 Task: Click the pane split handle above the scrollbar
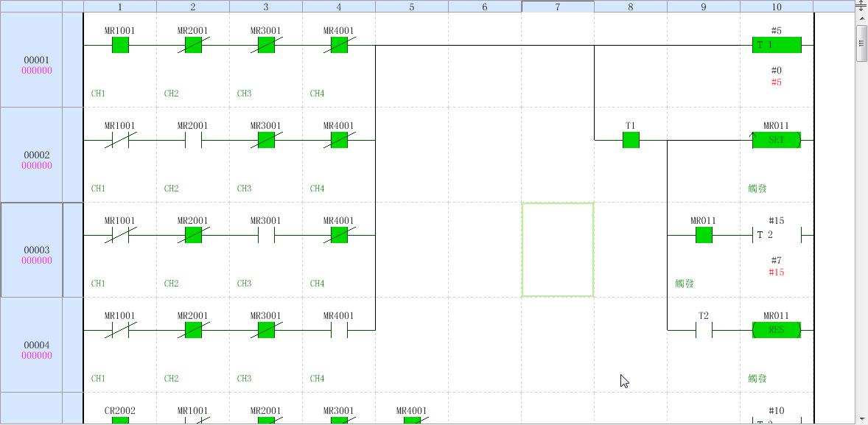click(x=861, y=4)
